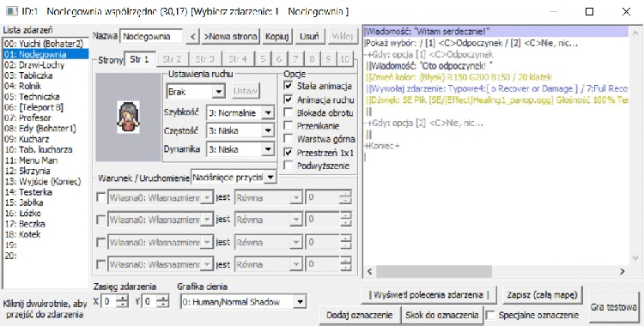
Task: Disable the Stała animacja checkbox
Action: [x=289, y=87]
